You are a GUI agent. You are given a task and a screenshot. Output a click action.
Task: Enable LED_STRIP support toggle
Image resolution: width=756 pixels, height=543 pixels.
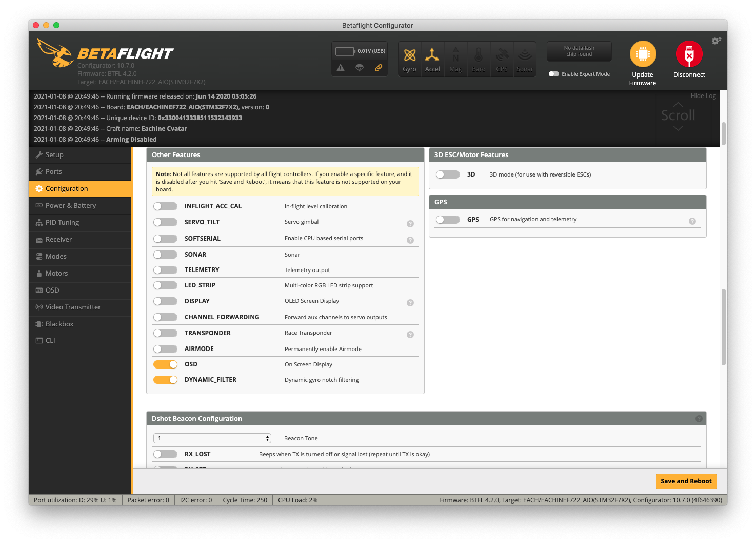(165, 285)
